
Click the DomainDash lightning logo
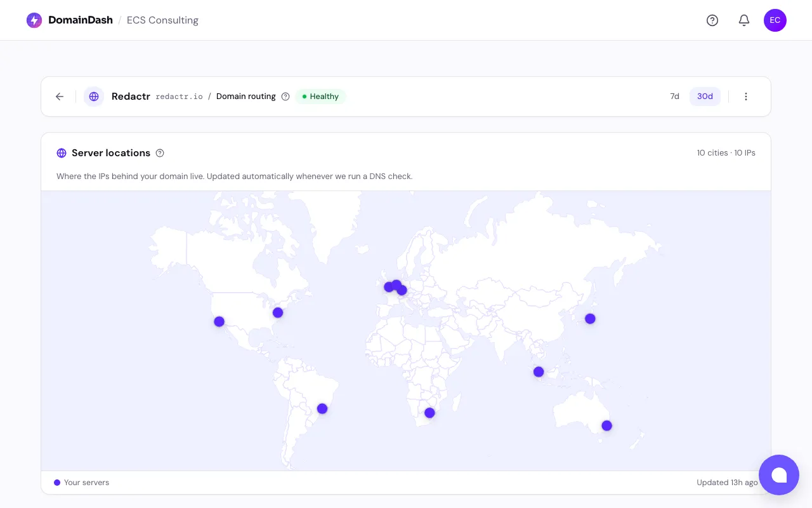click(x=34, y=20)
